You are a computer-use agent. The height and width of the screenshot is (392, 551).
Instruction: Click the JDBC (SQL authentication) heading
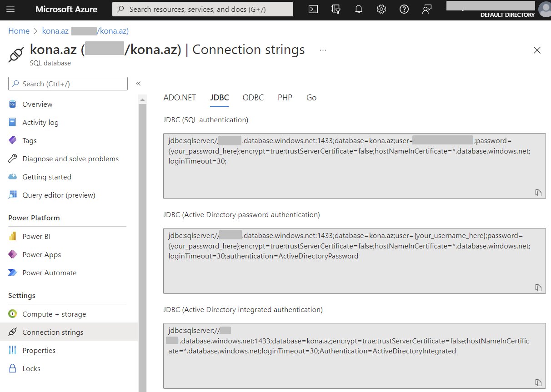coord(206,119)
